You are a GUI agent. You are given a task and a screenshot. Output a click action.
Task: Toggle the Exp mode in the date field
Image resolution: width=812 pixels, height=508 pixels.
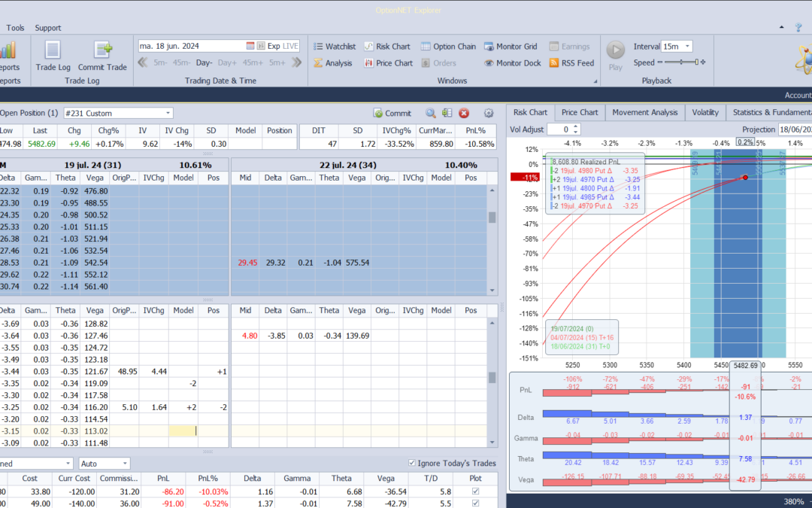click(274, 46)
